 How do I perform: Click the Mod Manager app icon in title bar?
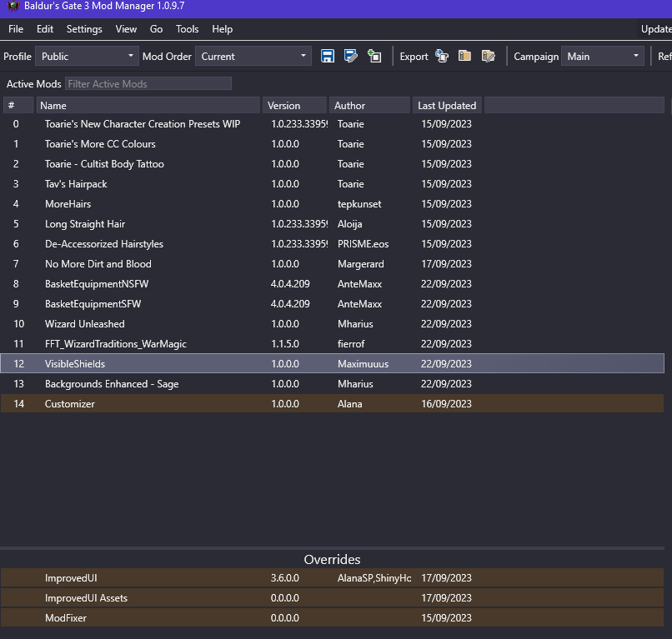pos(13,6)
